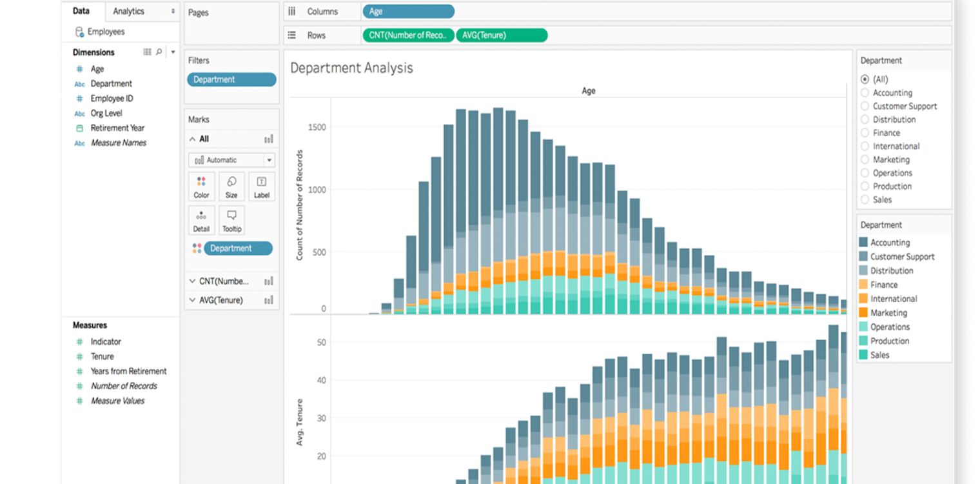Open the Tooltip marks card
The image size is (980, 484).
(x=231, y=220)
